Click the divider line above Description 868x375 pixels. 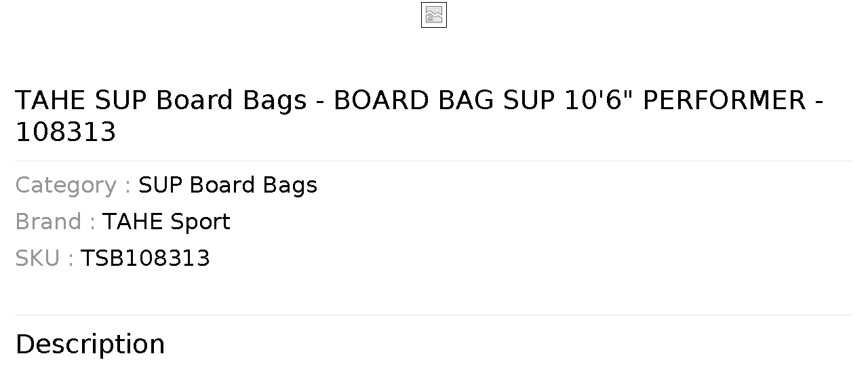(434, 315)
